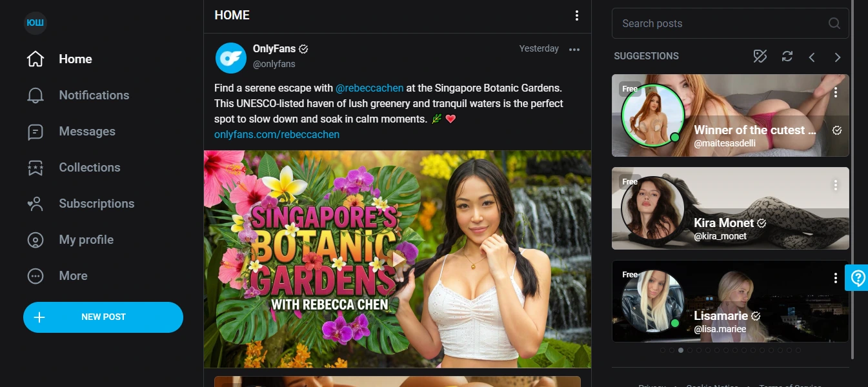
Task: Open Subscriptions heart-person icon
Action: coord(35,204)
